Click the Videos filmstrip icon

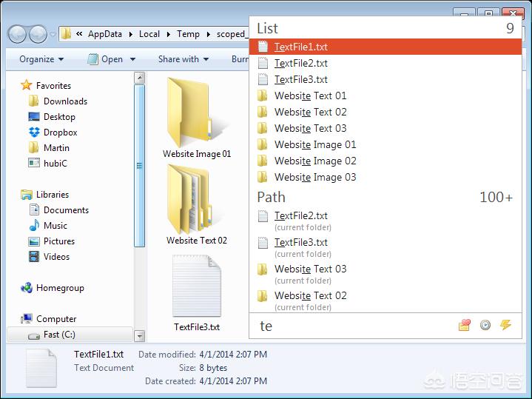click(x=34, y=256)
